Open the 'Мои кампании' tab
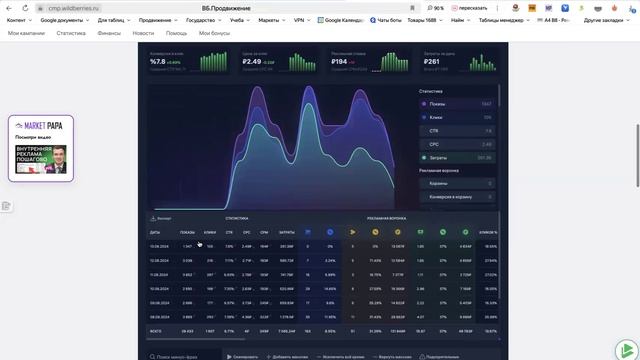Image resolution: width=640 pixels, height=360 pixels. coord(26,33)
